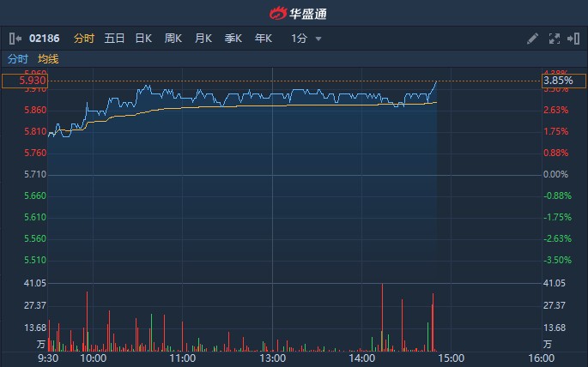
Task: Click the right 41.05 volume label
Action: coord(555,283)
